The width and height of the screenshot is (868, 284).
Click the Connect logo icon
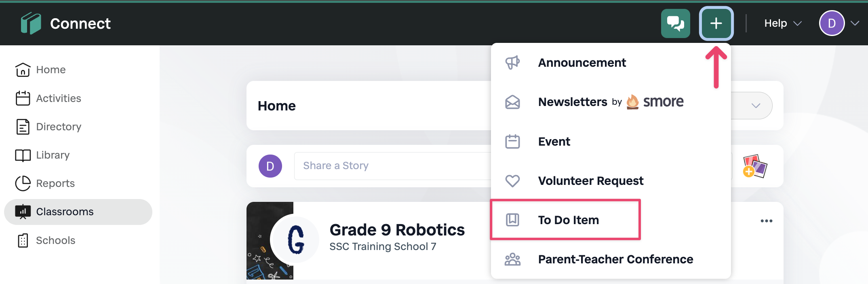(31, 23)
